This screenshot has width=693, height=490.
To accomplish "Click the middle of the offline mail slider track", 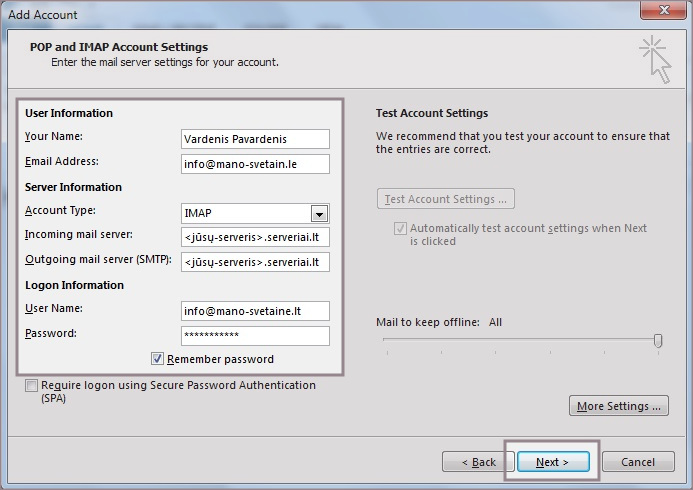I will click(x=520, y=341).
